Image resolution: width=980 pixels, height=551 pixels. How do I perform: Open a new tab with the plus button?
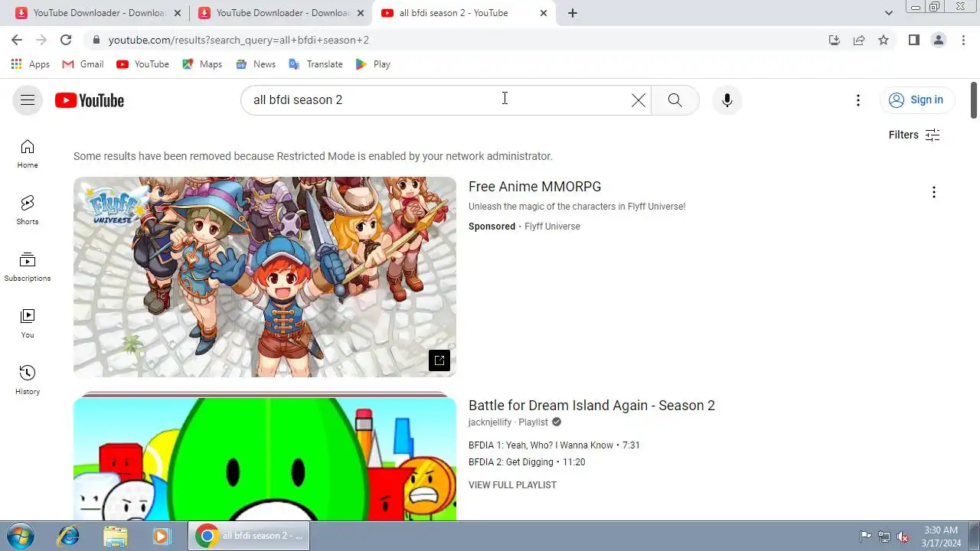(573, 13)
